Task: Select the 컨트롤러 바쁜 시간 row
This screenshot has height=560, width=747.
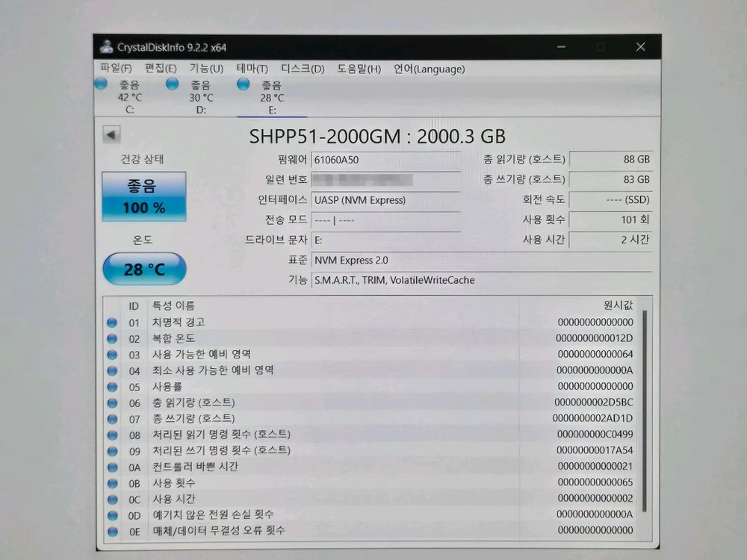Action: click(x=371, y=467)
